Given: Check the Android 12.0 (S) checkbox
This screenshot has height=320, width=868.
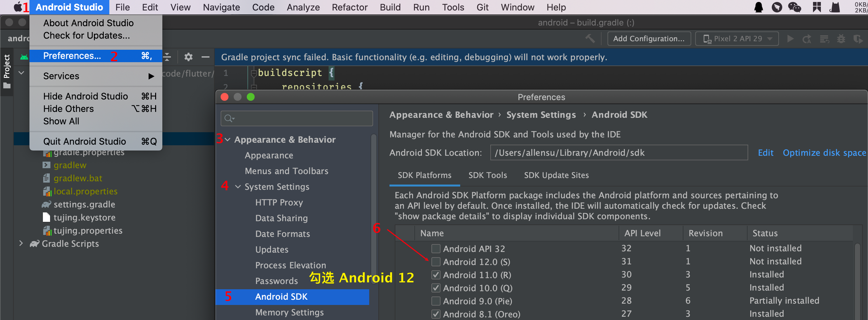Looking at the screenshot, I should pos(436,262).
